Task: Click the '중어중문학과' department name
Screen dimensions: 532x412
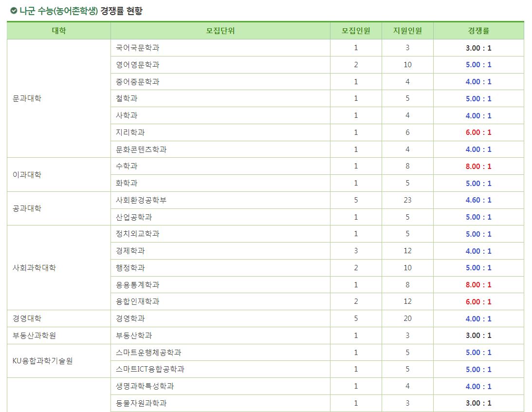Action: pyautogui.click(x=137, y=81)
